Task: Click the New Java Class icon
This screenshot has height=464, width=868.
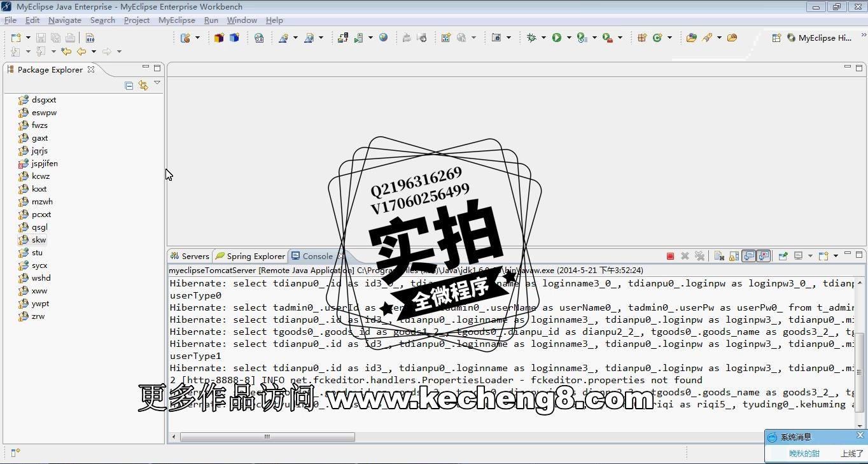Action: point(657,38)
